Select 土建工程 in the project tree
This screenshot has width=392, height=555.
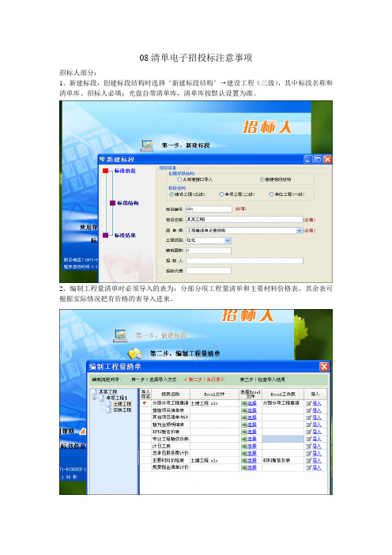(122, 403)
